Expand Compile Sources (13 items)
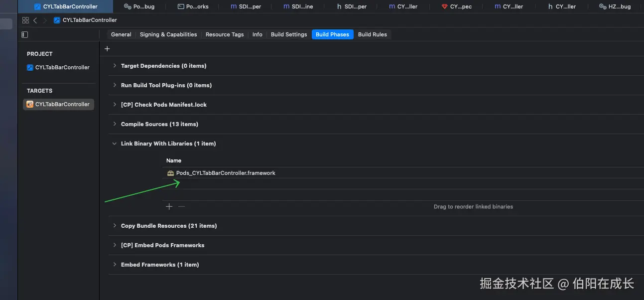This screenshot has height=300, width=644. (115, 124)
